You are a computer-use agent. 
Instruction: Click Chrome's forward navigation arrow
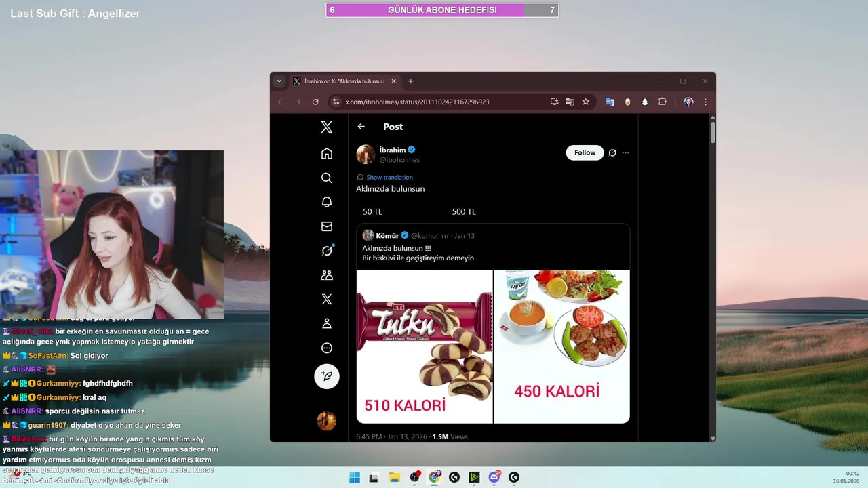coord(298,102)
